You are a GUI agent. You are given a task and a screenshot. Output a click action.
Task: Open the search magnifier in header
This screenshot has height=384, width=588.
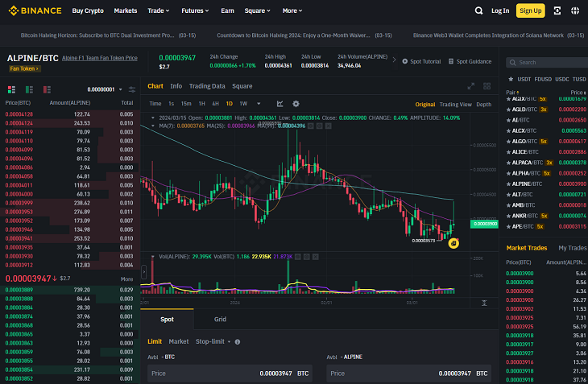[x=478, y=10]
